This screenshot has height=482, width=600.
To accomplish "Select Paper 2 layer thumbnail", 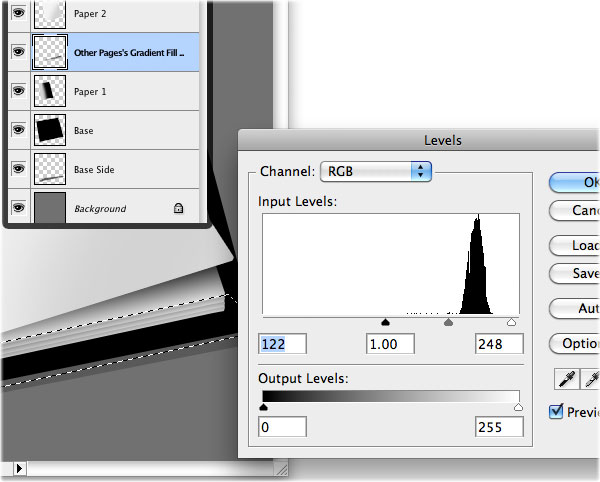I will pyautogui.click(x=50, y=14).
